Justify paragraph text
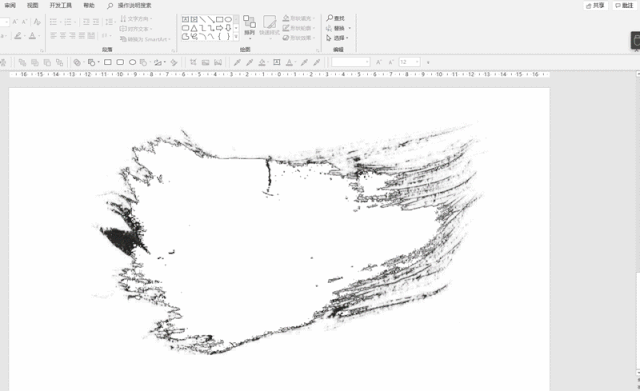640x391 pixels. pyautogui.click(x=82, y=36)
